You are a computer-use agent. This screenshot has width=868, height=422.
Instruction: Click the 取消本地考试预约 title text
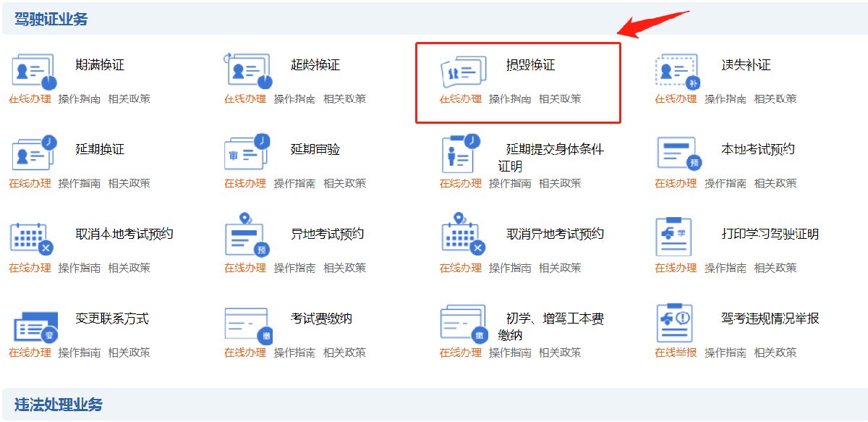pyautogui.click(x=124, y=235)
